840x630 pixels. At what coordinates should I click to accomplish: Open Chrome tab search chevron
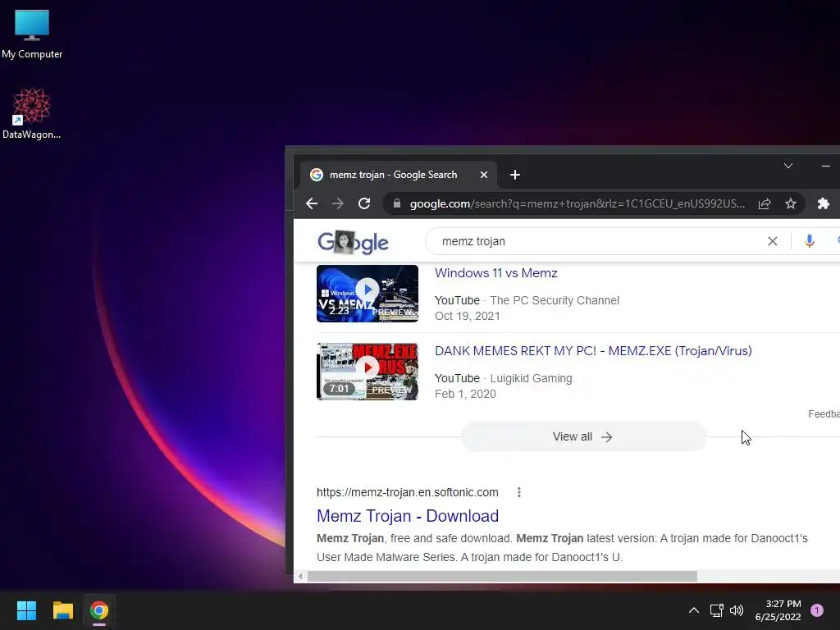788,166
